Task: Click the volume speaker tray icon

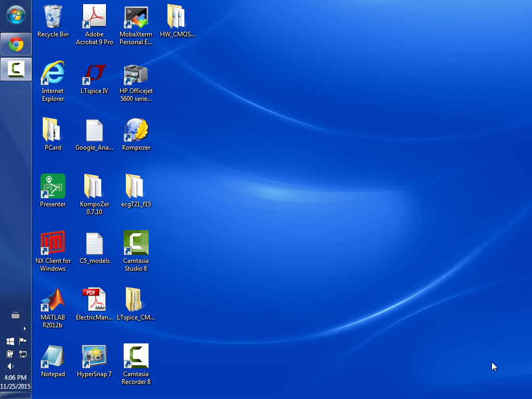Action: click(10, 366)
